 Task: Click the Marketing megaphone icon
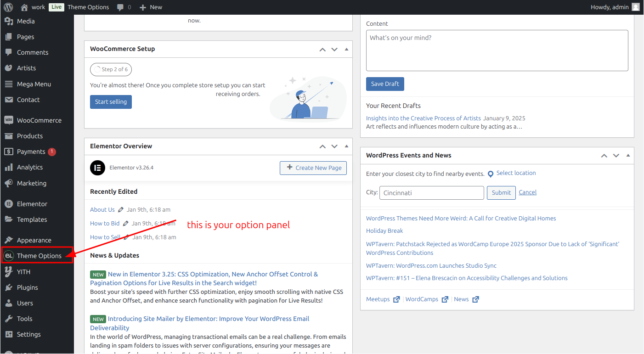pyautogui.click(x=8, y=183)
